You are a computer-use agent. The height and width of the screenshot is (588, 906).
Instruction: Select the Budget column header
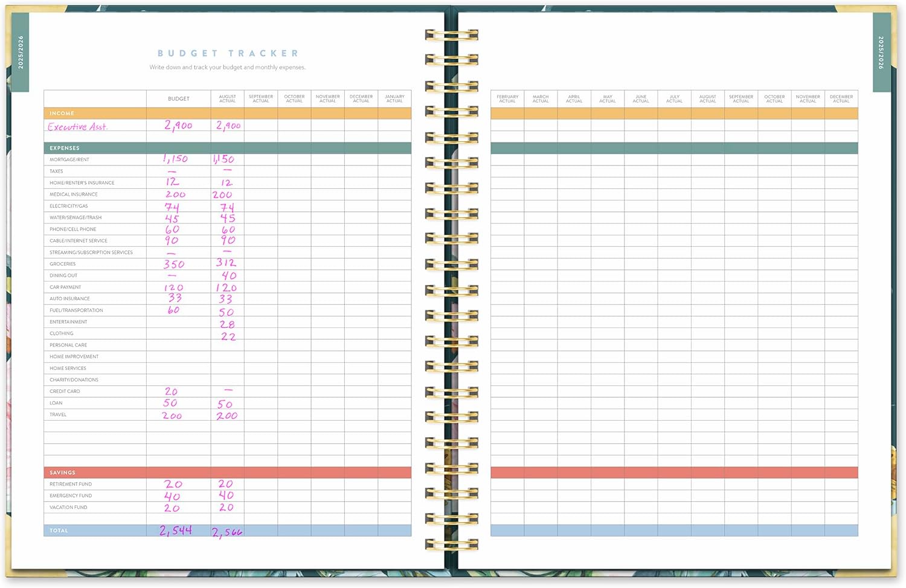[178, 99]
